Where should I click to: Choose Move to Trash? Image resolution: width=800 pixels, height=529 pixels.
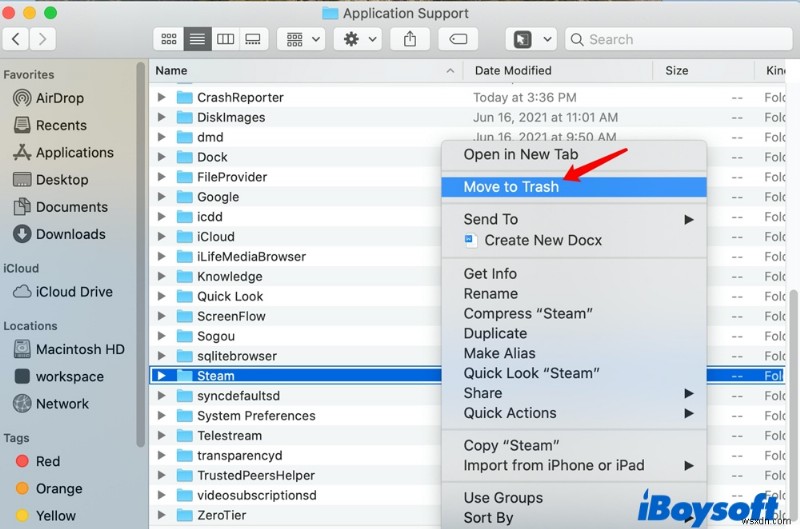pos(574,187)
